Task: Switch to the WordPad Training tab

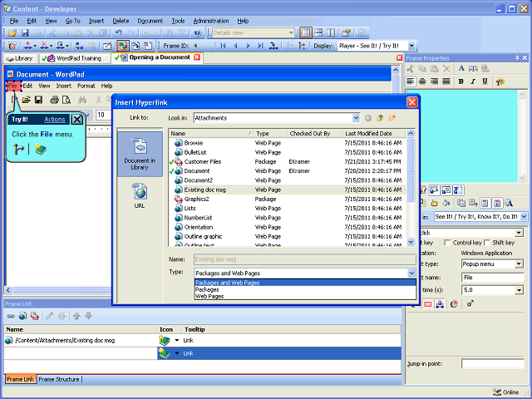Action: pos(75,58)
